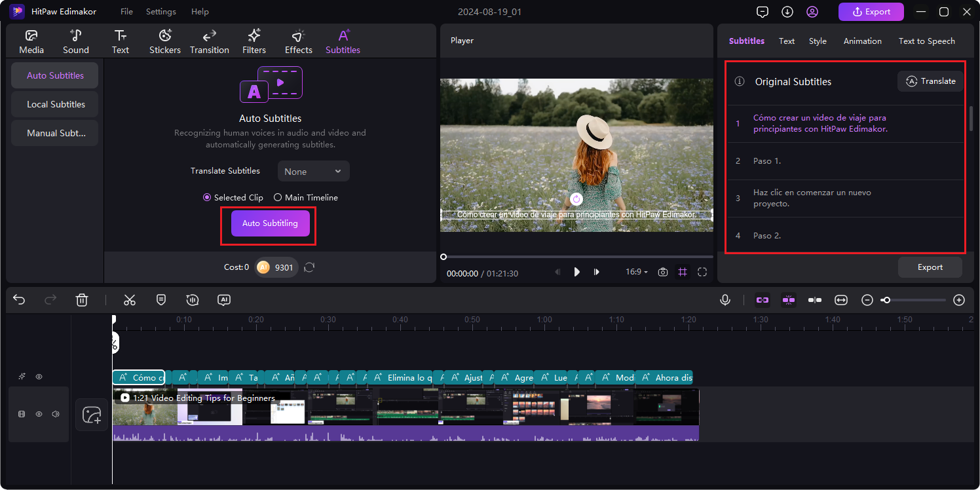The height and width of the screenshot is (490, 980).
Task: Open the Transition panel
Action: coord(210,42)
